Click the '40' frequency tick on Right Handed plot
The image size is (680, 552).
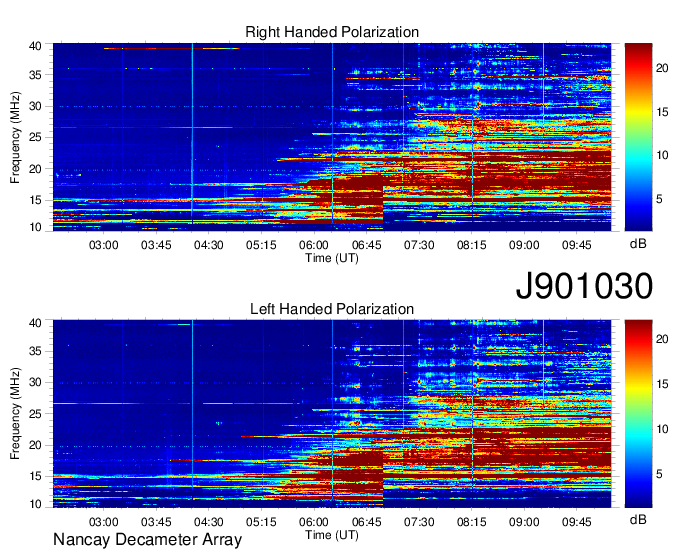[x=35, y=46]
